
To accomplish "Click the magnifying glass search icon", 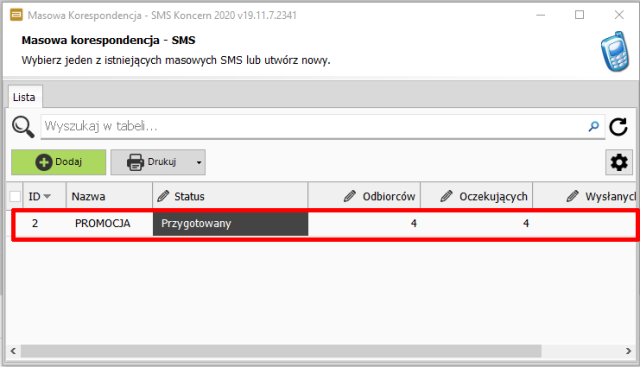I will (23, 127).
